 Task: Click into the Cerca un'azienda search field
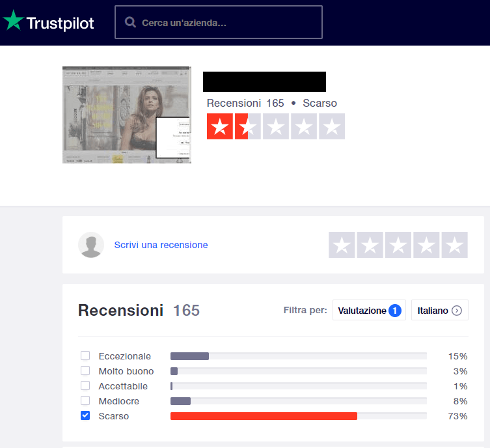click(x=228, y=23)
